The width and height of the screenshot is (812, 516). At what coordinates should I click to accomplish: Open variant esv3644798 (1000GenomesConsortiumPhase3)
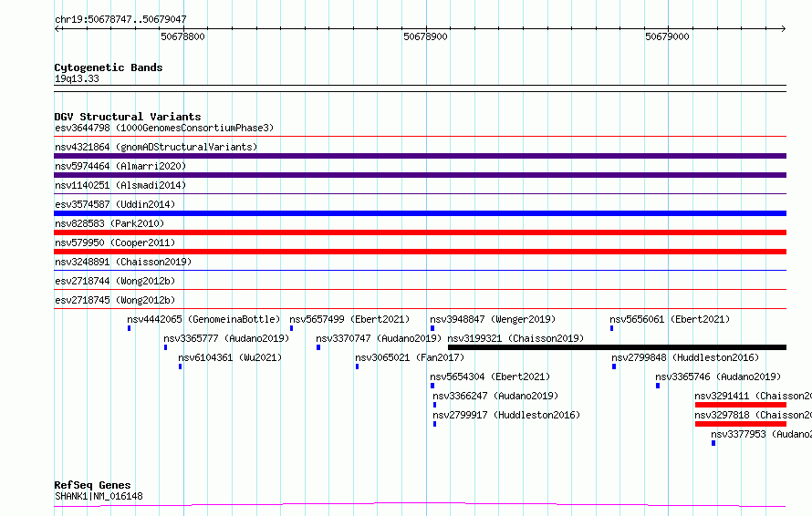coord(164,128)
